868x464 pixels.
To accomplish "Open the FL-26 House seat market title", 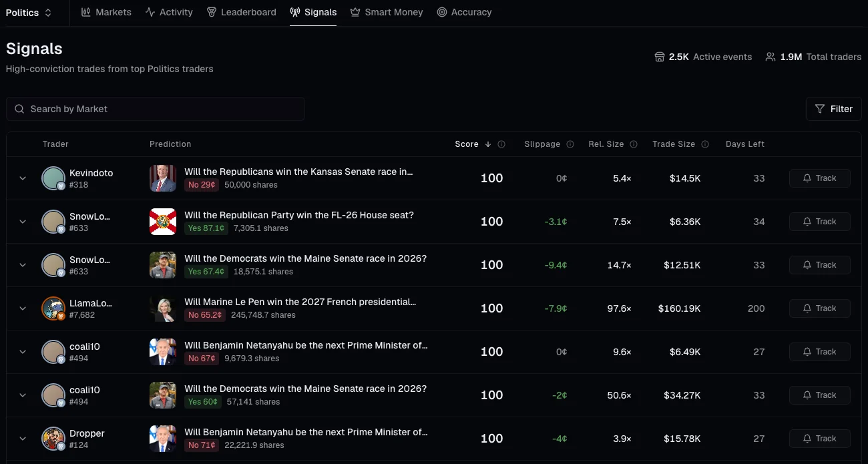I will click(299, 215).
